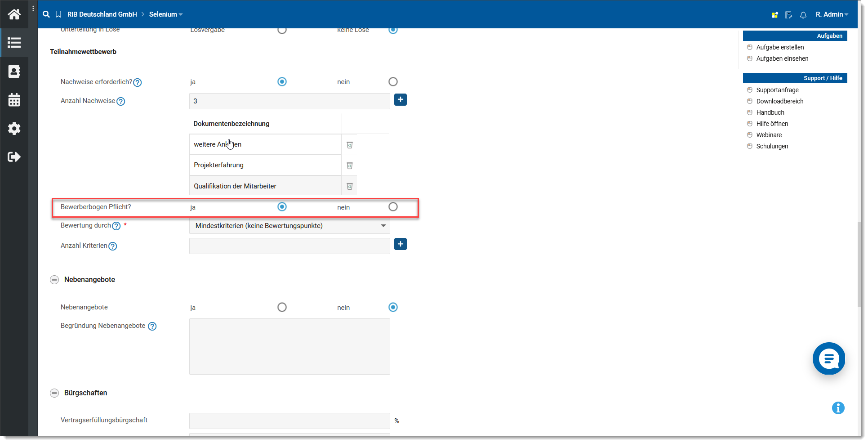Open the notifications bell icon
The width and height of the screenshot is (868, 443).
(803, 15)
